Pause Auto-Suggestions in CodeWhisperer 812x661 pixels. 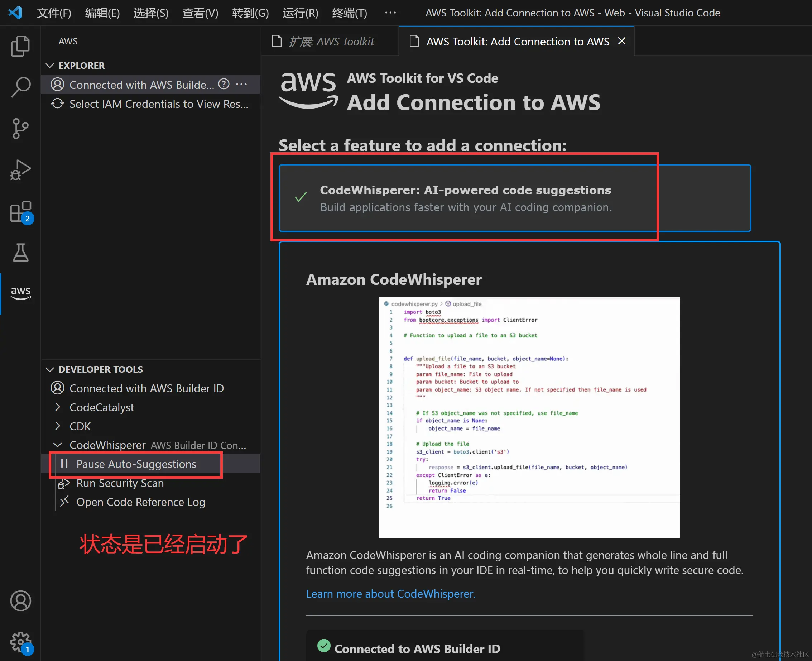point(136,464)
